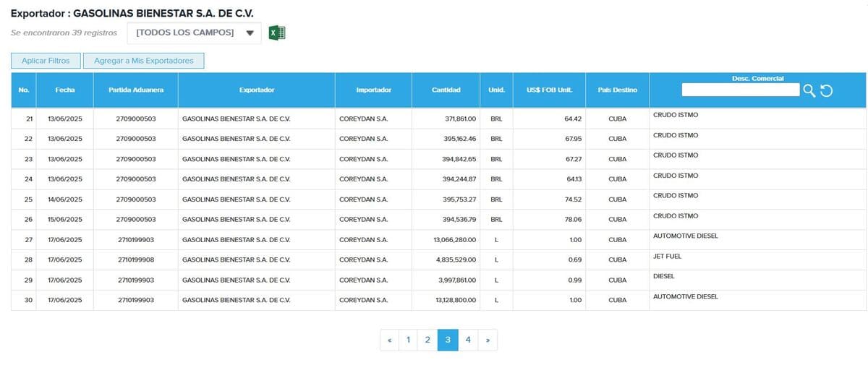
Task: Click FOB unit price 64.13
Action: coord(574,179)
